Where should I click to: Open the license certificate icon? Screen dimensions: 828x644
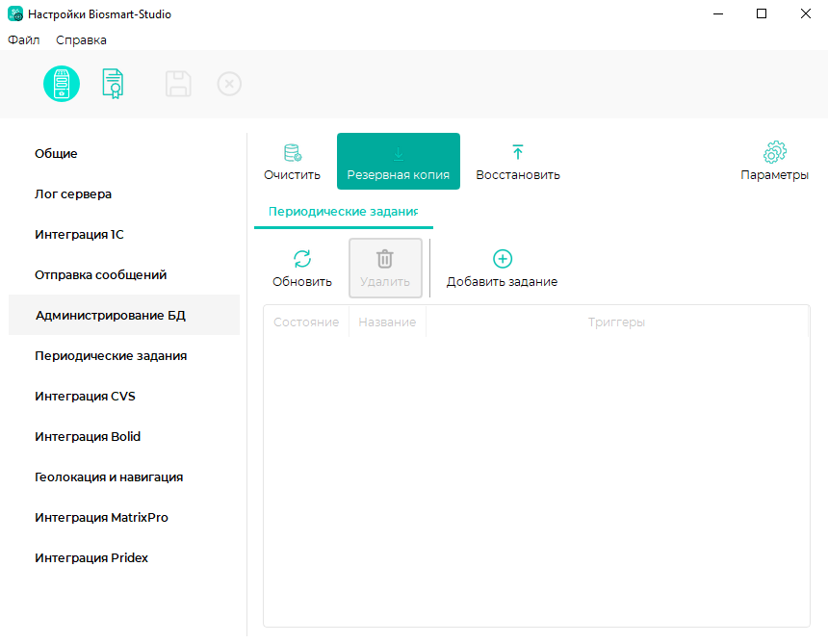click(x=113, y=84)
